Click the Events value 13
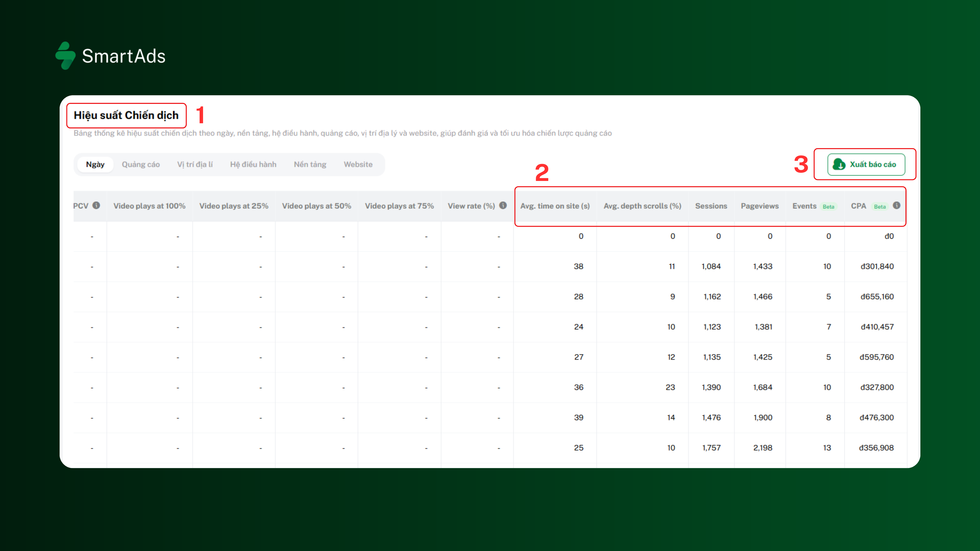 827,448
